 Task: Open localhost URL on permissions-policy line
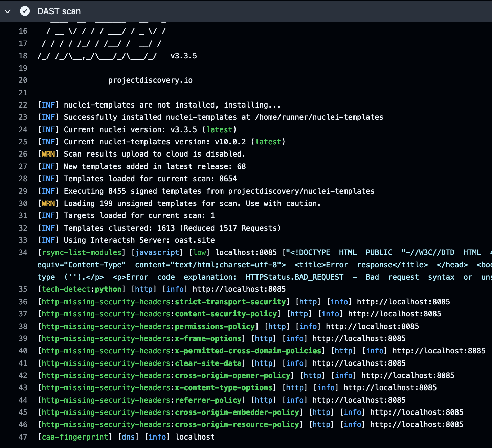372,326
